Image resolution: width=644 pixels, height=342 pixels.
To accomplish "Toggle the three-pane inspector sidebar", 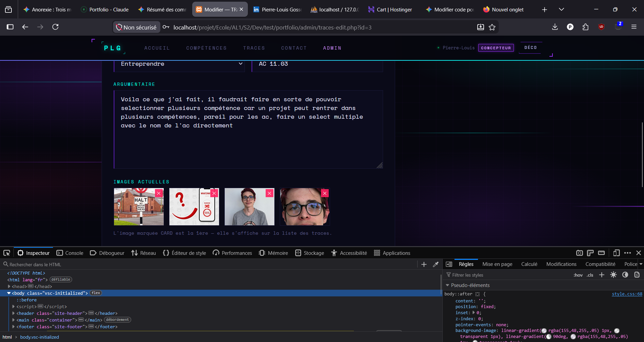I will 449,264.
